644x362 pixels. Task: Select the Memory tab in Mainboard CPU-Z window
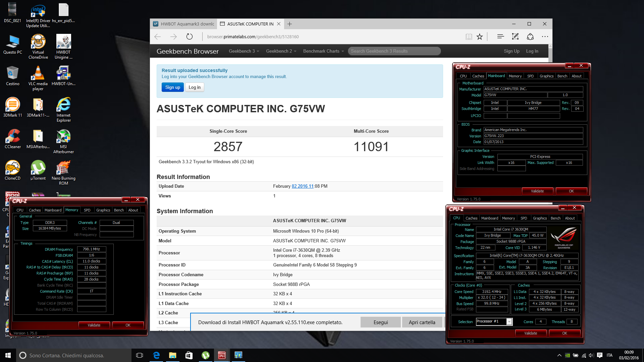click(515, 76)
